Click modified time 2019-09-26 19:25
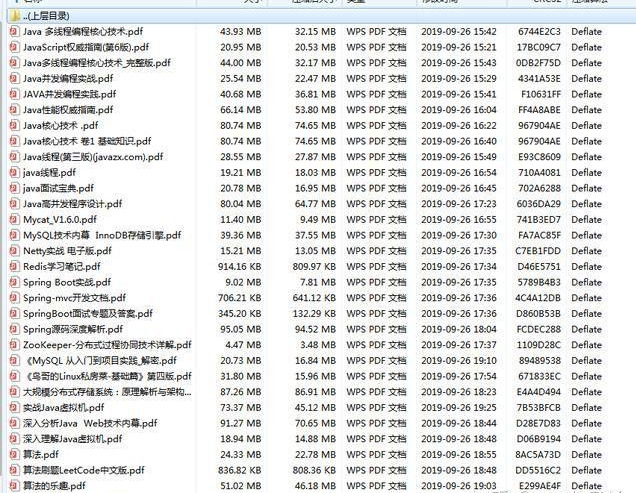The height and width of the screenshot is (493, 636). click(x=459, y=407)
